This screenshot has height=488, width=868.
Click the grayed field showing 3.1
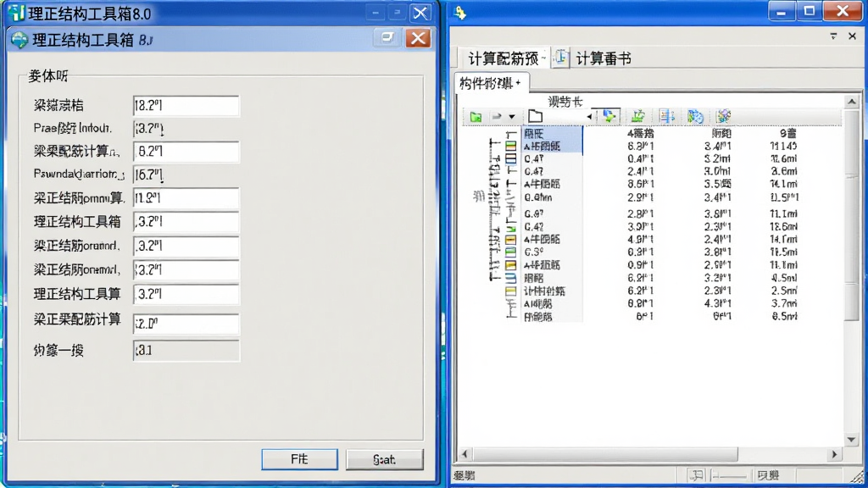(186, 351)
